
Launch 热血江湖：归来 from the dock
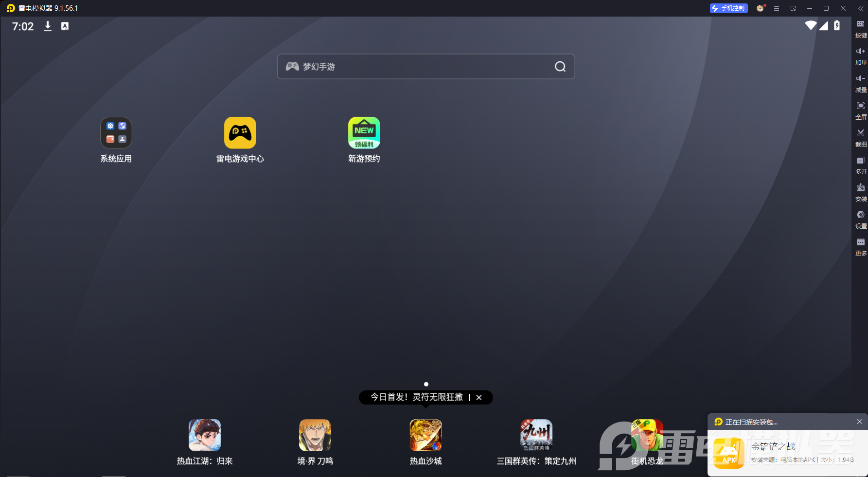205,442
